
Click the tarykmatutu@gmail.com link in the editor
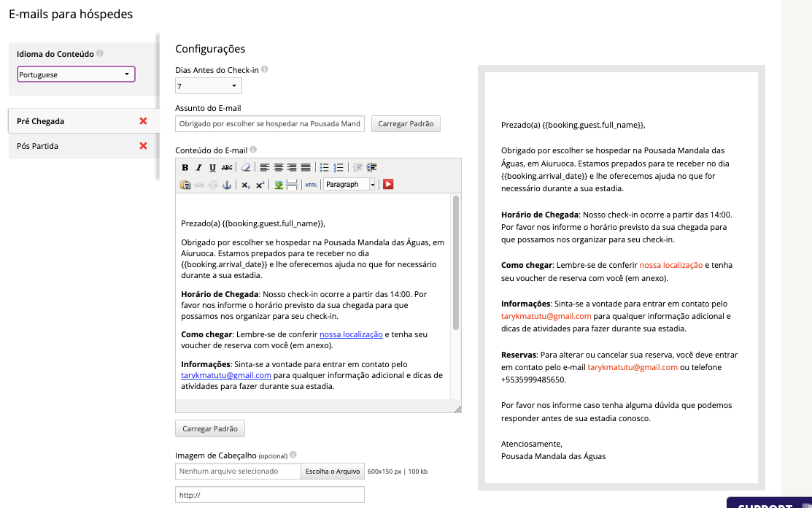[225, 375]
